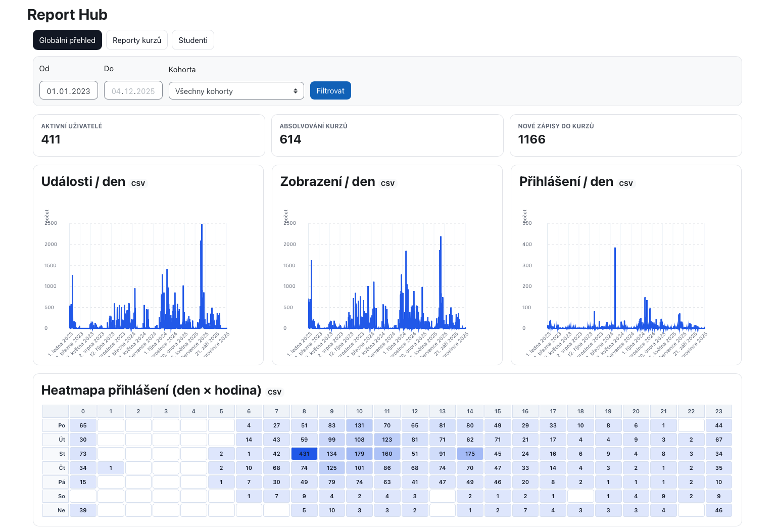Select the Globální přehled tab
This screenshot has height=532, width=777.
[67, 40]
